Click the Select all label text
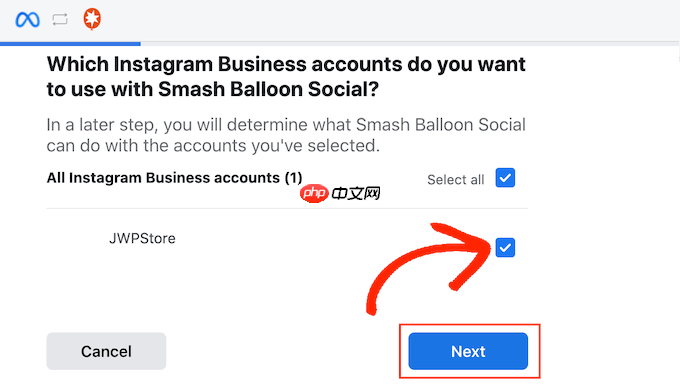The width and height of the screenshot is (680, 387). (455, 180)
